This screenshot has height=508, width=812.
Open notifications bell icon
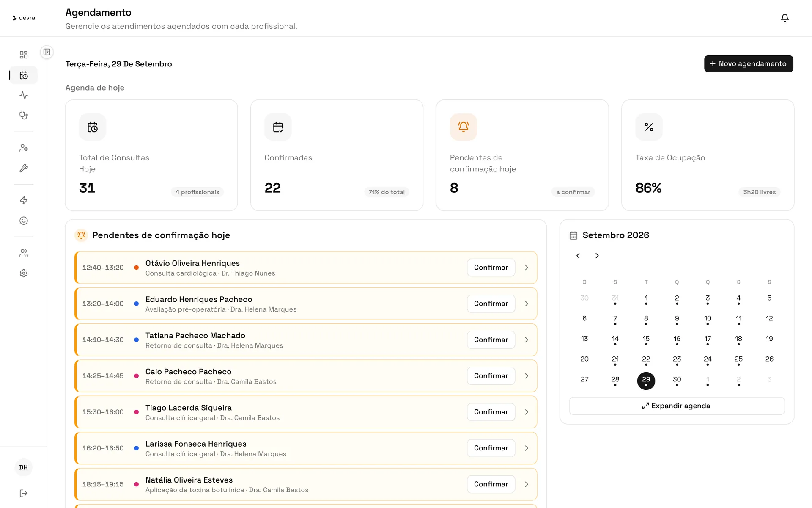click(x=785, y=18)
